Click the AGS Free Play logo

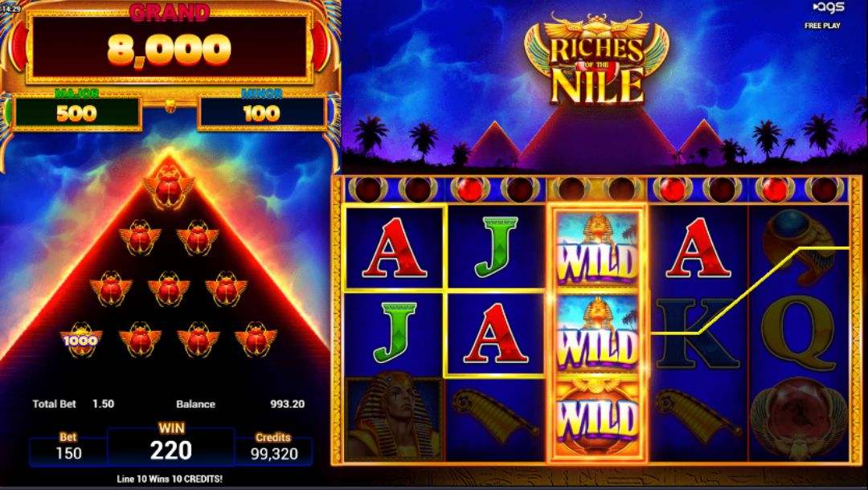(x=823, y=15)
